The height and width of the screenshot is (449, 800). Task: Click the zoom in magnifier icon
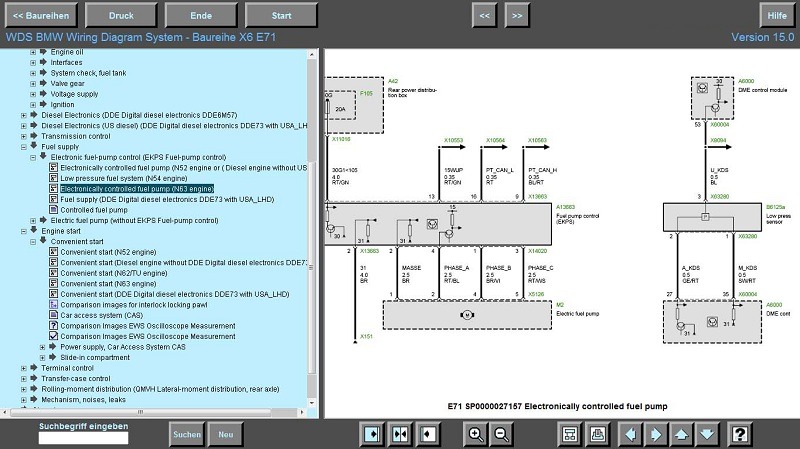(x=476, y=434)
